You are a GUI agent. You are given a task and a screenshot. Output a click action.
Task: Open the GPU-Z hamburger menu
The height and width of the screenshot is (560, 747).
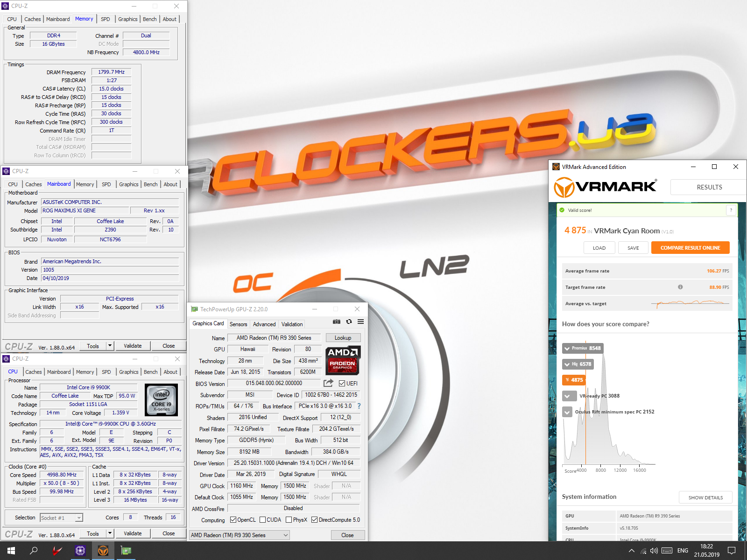click(x=360, y=322)
